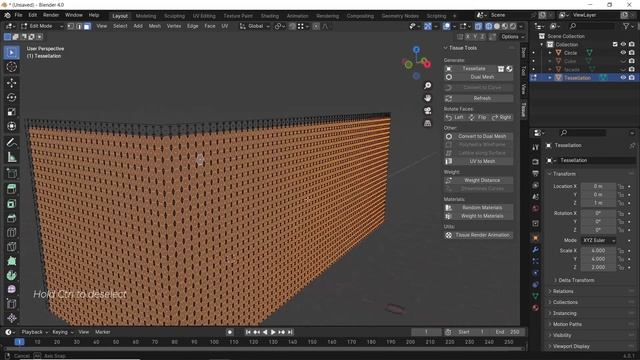The width and height of the screenshot is (640, 360).
Task: Activate the Transform tool
Action: click(11, 126)
